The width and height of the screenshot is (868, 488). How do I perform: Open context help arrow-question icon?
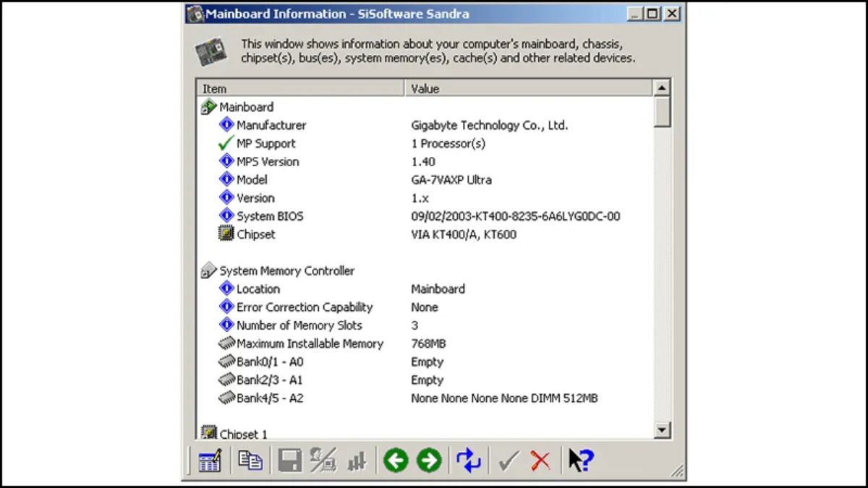(580, 461)
